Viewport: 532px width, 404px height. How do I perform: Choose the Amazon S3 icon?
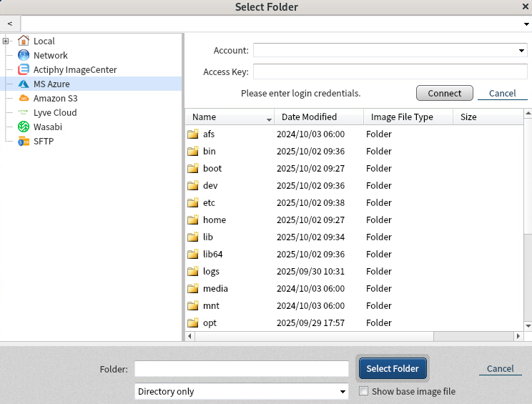[x=24, y=98]
